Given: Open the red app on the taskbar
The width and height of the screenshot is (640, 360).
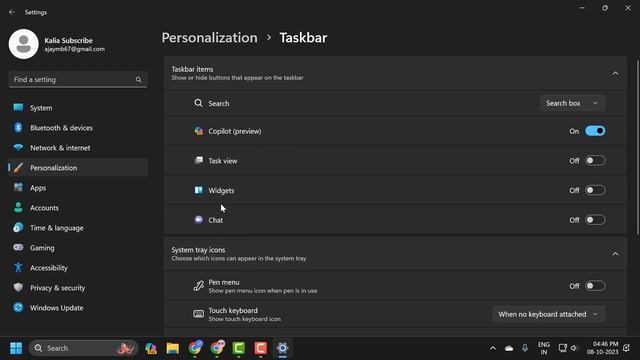Looking at the screenshot, I should 260,348.
